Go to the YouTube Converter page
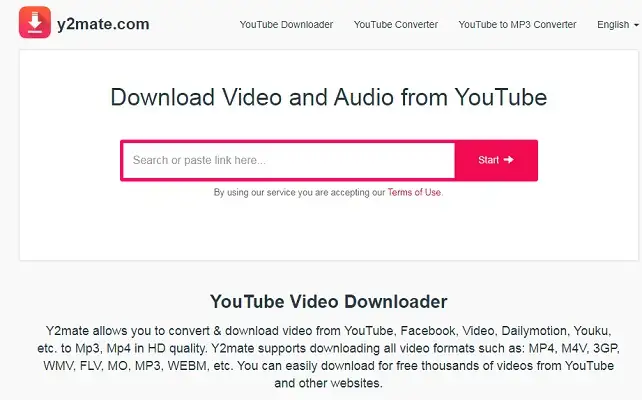642x400 pixels. point(396,25)
